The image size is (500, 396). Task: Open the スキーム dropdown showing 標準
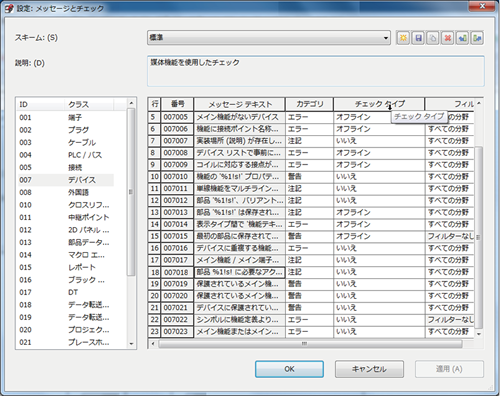pos(269,38)
